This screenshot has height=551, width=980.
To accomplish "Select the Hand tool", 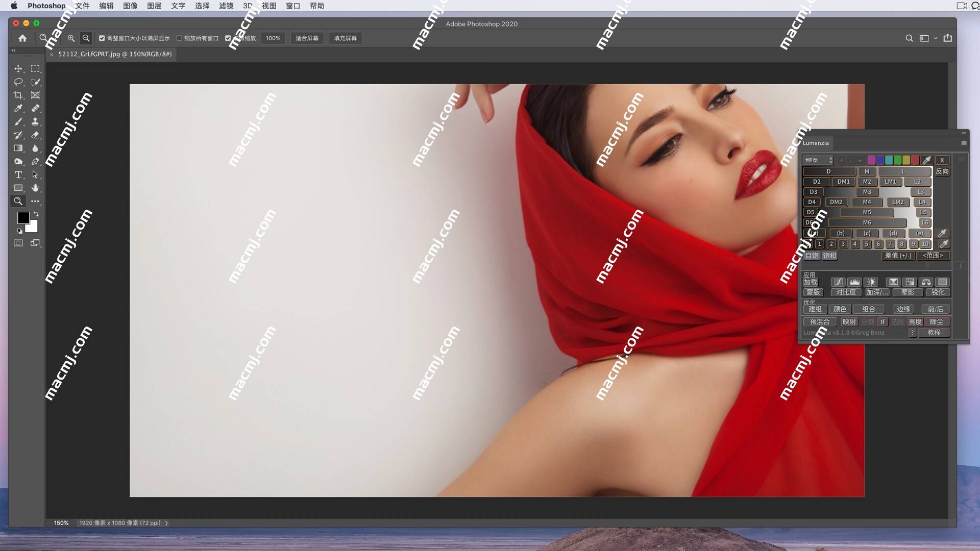I will click(35, 188).
